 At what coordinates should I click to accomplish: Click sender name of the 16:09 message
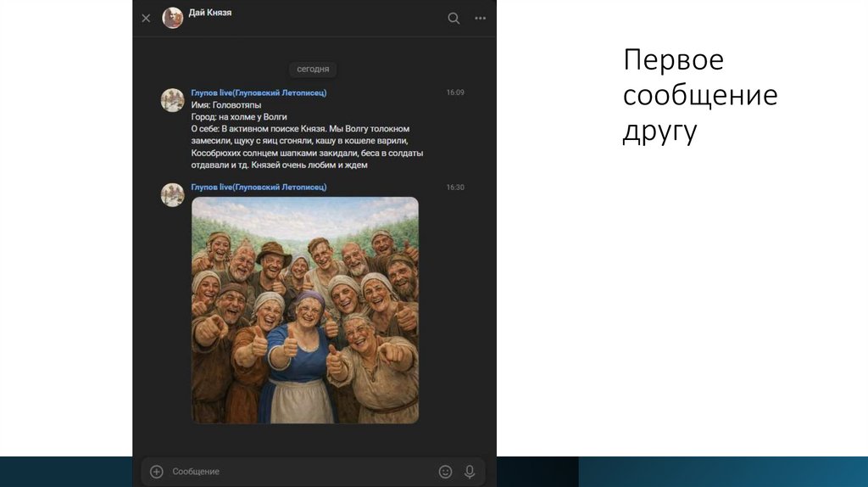tap(259, 92)
